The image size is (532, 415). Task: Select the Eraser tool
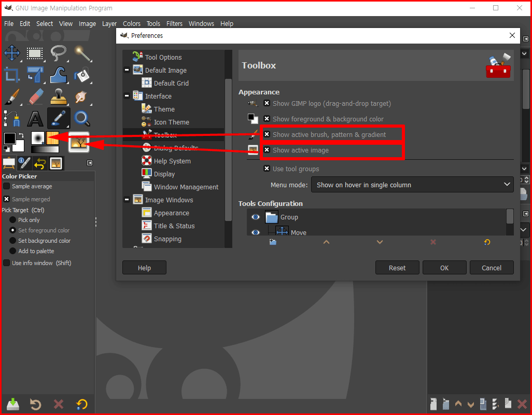35,96
